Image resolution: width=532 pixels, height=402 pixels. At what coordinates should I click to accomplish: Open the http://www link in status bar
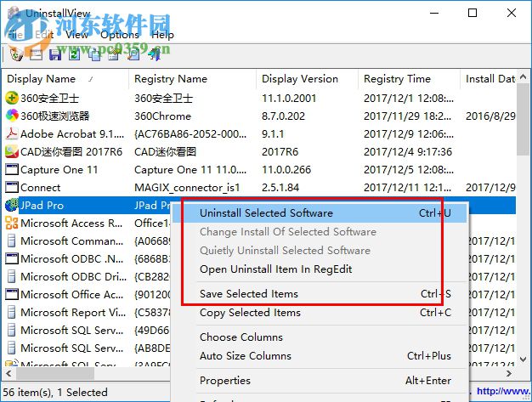503,392
